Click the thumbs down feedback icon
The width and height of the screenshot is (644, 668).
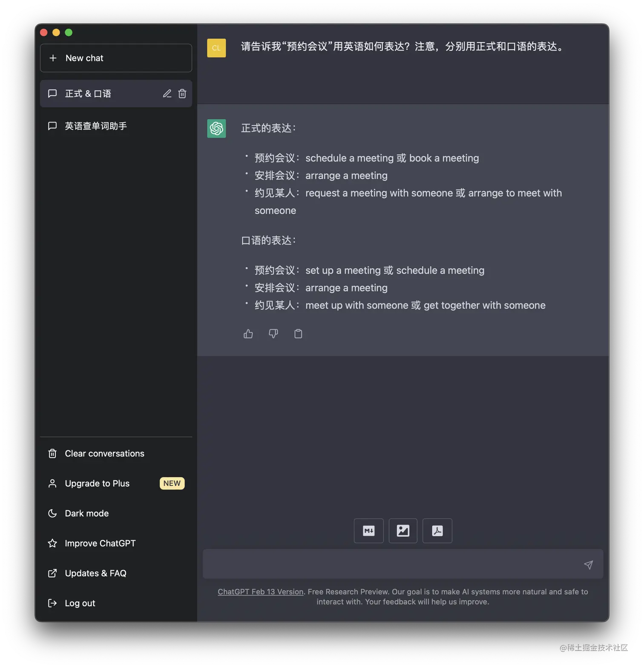pyautogui.click(x=273, y=334)
